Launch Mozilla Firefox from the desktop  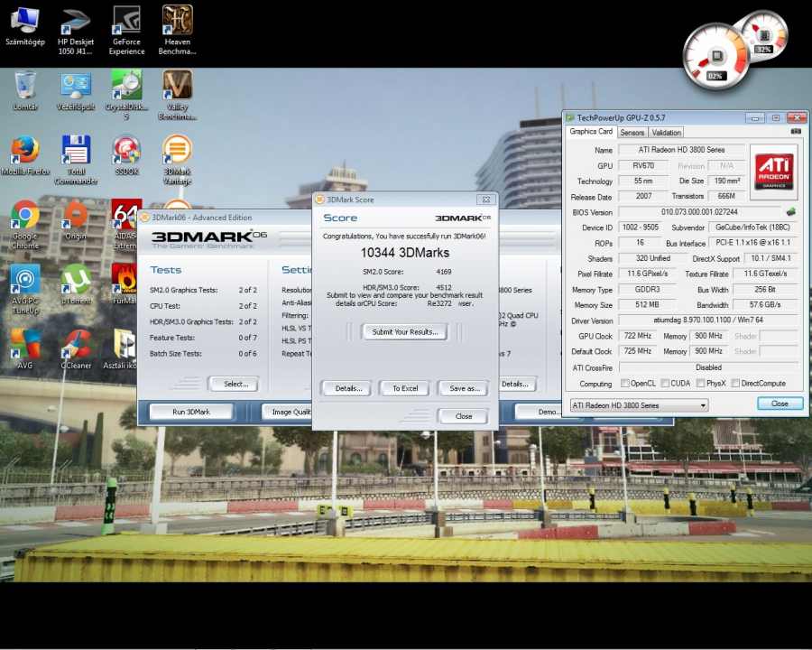(x=25, y=155)
